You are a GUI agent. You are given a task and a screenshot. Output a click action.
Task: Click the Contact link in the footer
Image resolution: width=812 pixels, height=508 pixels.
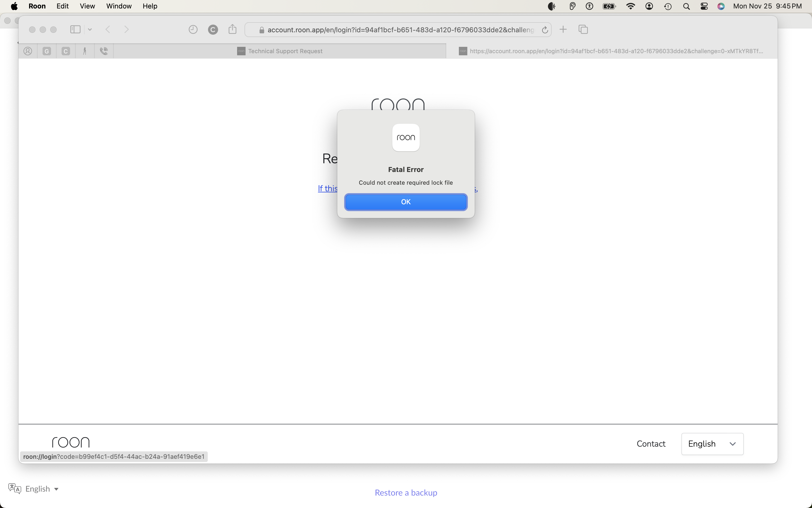pos(651,444)
